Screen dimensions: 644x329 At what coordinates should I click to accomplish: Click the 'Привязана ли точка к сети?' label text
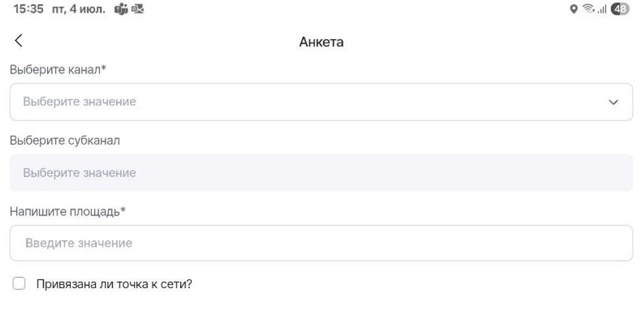pyautogui.click(x=114, y=284)
